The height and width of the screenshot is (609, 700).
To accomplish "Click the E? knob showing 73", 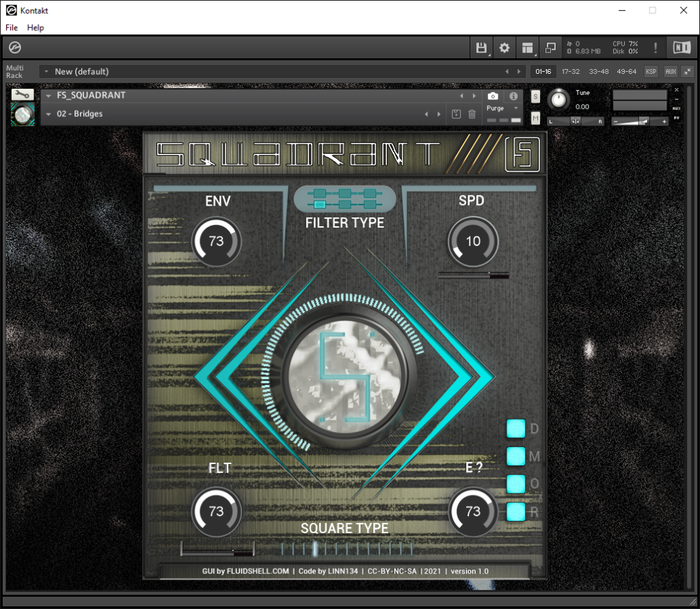I will [x=473, y=512].
